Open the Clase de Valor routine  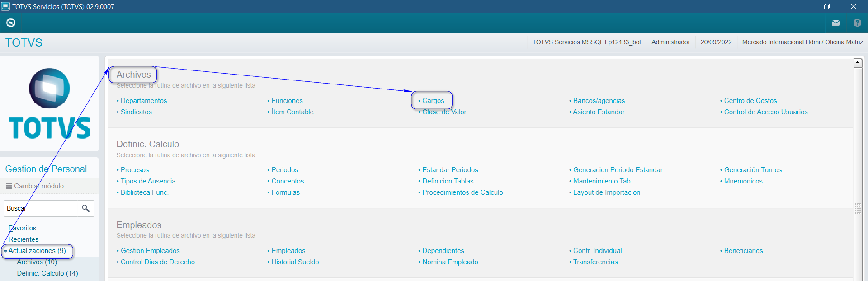tap(444, 112)
